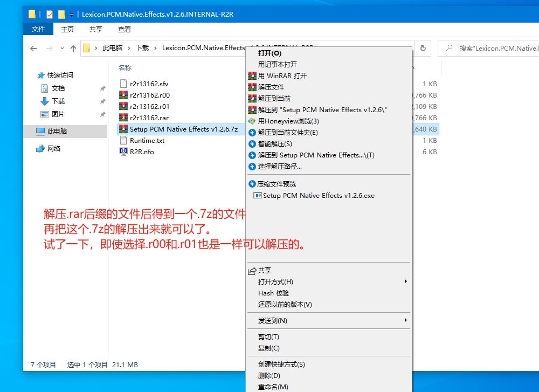Go back with the left arrow button
The height and width of the screenshot is (392, 539).
[x=33, y=49]
